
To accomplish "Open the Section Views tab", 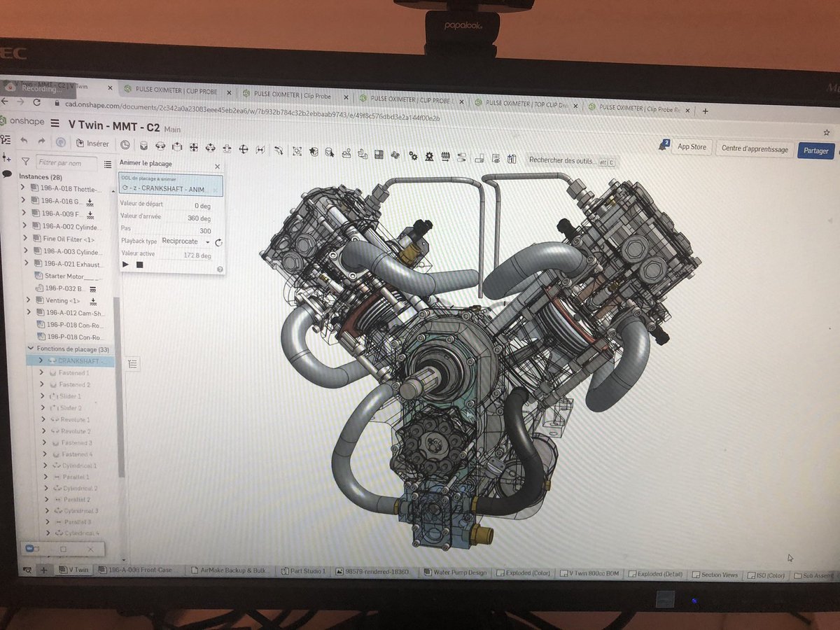I will pos(714,574).
